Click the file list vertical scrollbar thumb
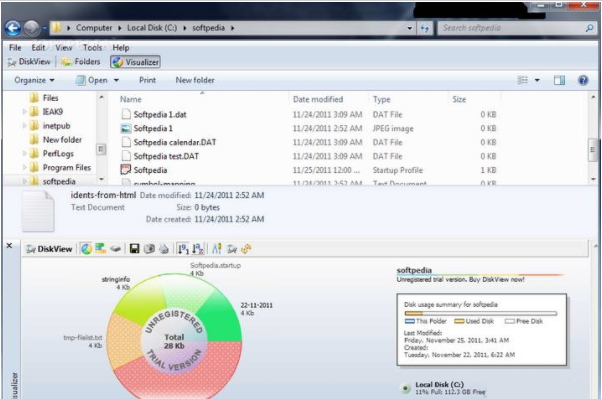 pyautogui.click(x=592, y=149)
